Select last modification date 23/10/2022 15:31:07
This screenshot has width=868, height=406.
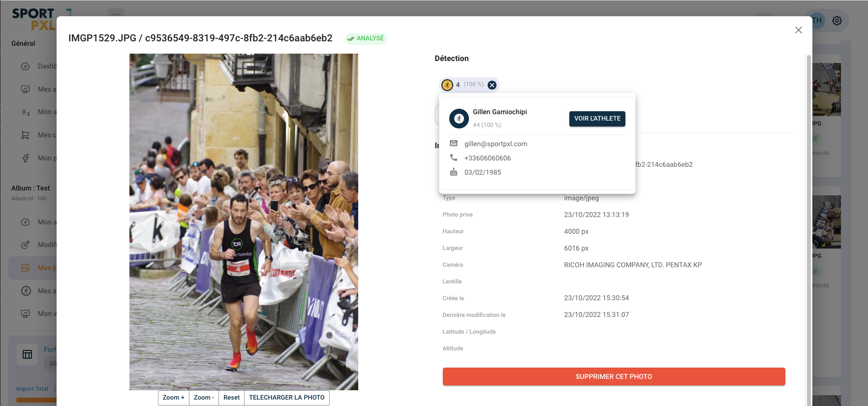pos(596,314)
